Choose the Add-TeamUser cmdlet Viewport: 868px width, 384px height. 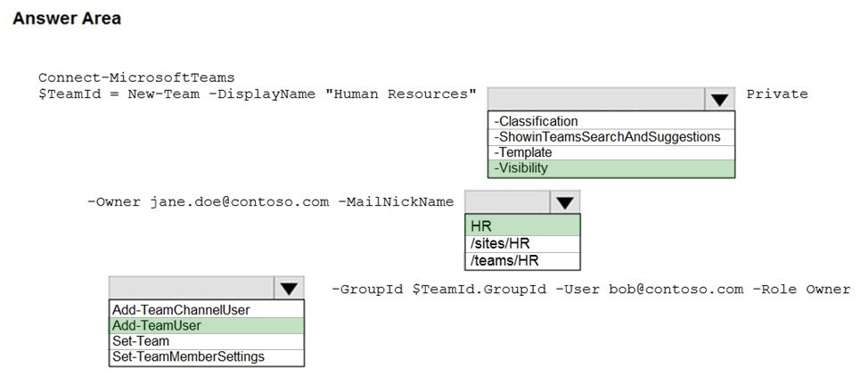pyautogui.click(x=207, y=325)
